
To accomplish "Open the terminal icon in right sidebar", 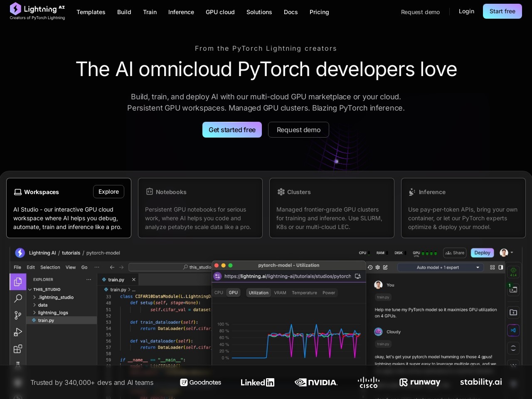I will click(x=513, y=290).
